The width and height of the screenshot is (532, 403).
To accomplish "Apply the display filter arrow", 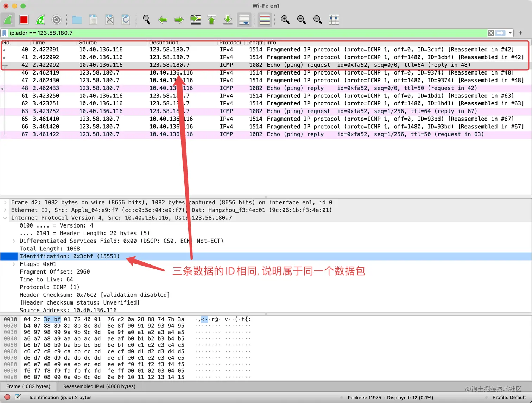I will [500, 33].
